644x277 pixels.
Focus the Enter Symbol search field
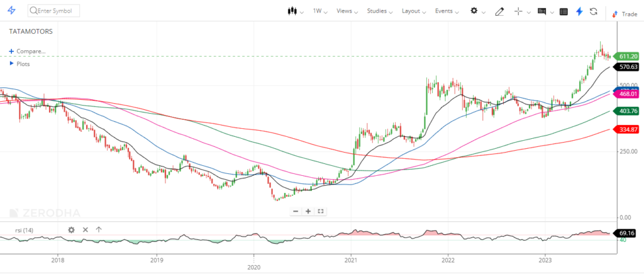(x=54, y=11)
